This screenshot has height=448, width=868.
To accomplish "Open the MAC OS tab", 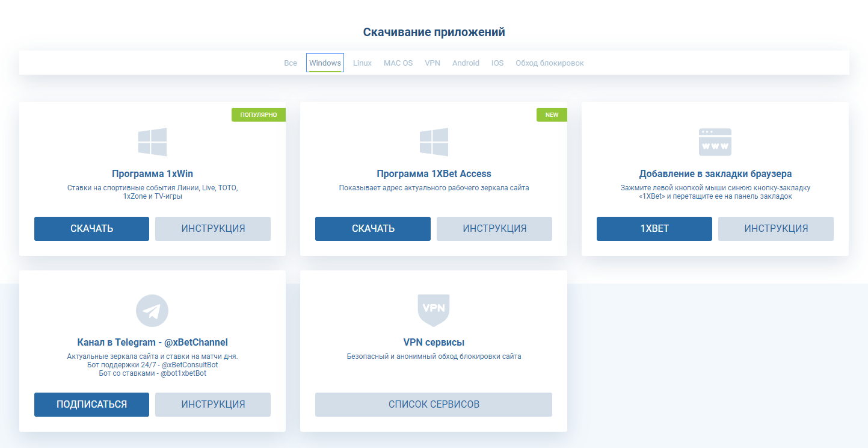I will tap(398, 63).
